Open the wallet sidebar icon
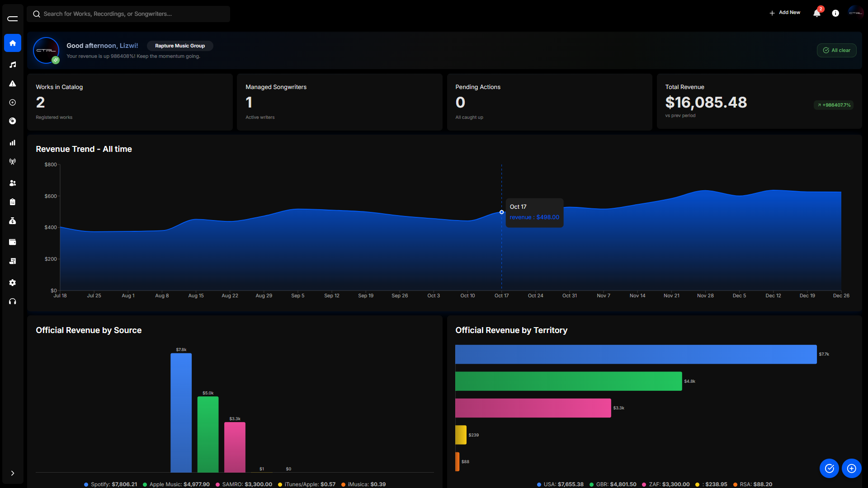 [x=13, y=242]
